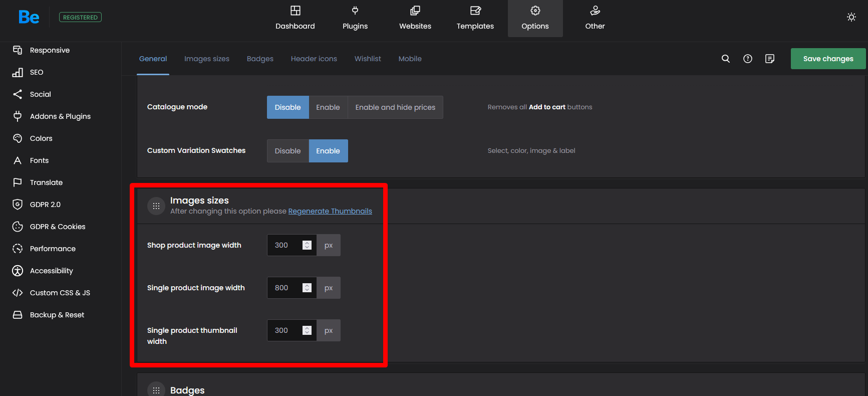The width and height of the screenshot is (868, 396).
Task: Open the help question mark icon
Action: pyautogui.click(x=747, y=59)
